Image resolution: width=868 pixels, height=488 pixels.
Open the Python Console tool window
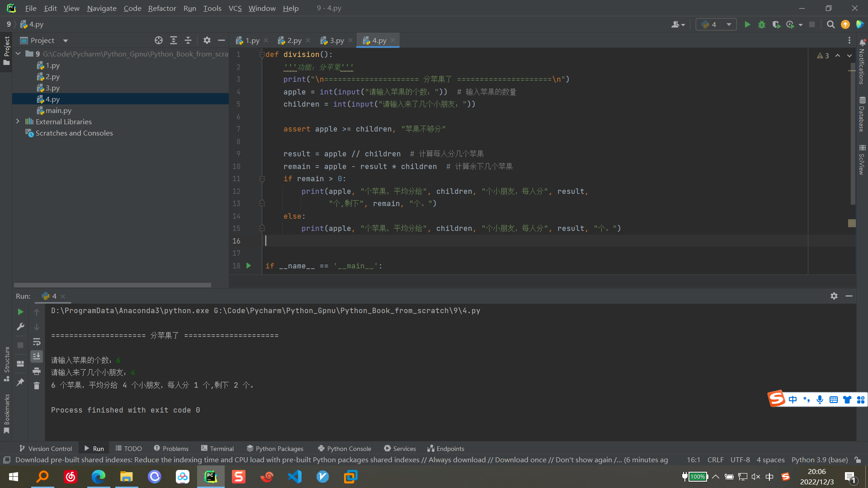(344, 449)
